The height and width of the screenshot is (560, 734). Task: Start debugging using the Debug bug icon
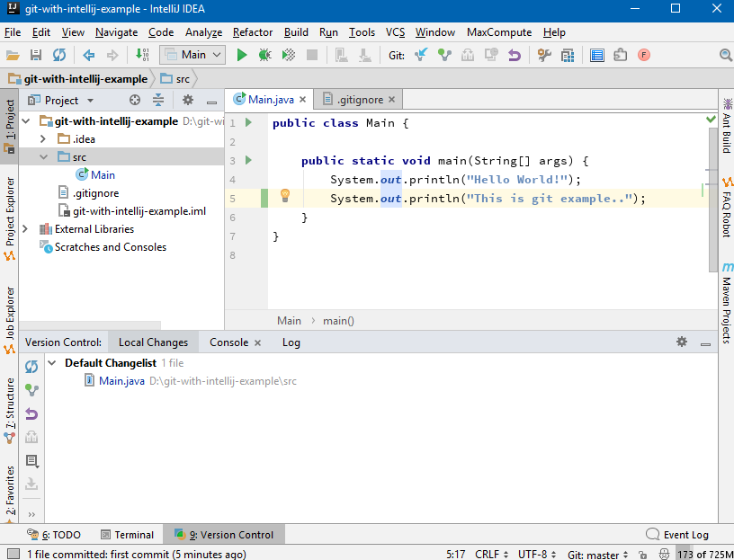click(263, 54)
